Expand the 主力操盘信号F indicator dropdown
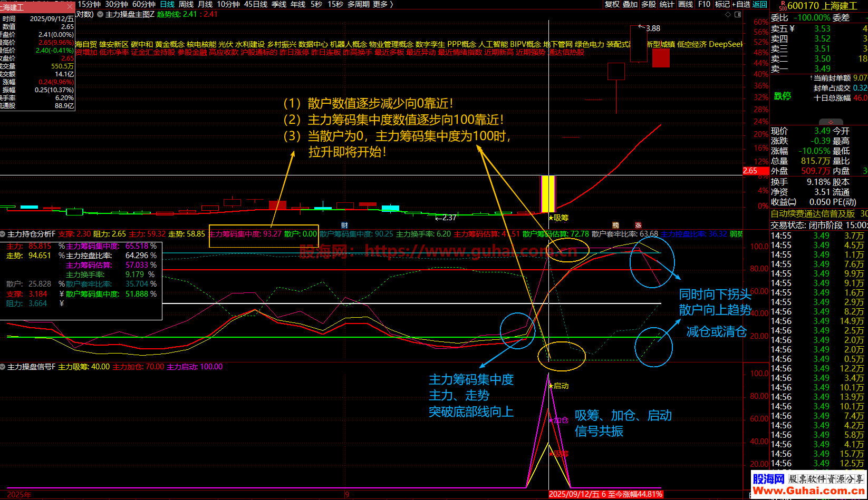The height and width of the screenshot is (500, 868). [3, 367]
